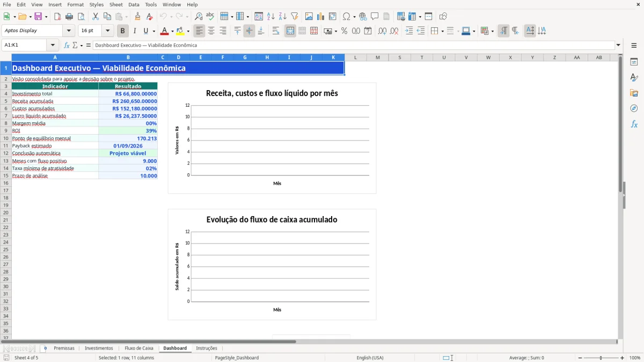644x362 pixels.
Task: Click the Add Decimal Place icon
Action: 383,31
